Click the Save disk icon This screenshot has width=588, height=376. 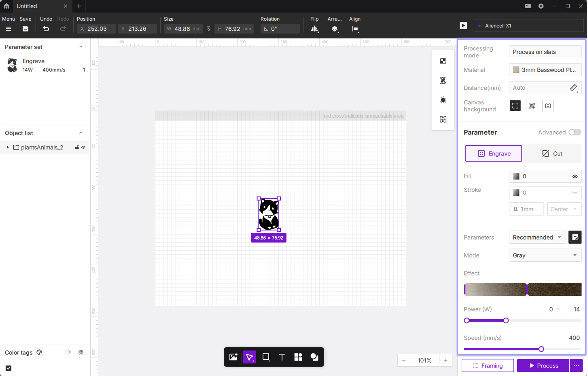(x=25, y=29)
